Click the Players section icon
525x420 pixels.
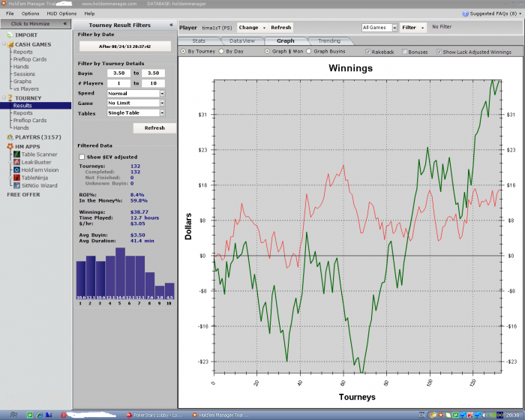click(x=9, y=137)
